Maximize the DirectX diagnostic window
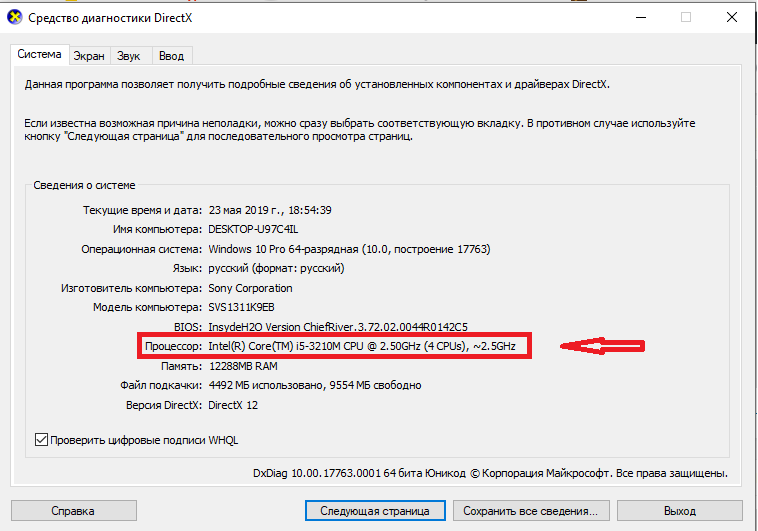 (x=685, y=17)
